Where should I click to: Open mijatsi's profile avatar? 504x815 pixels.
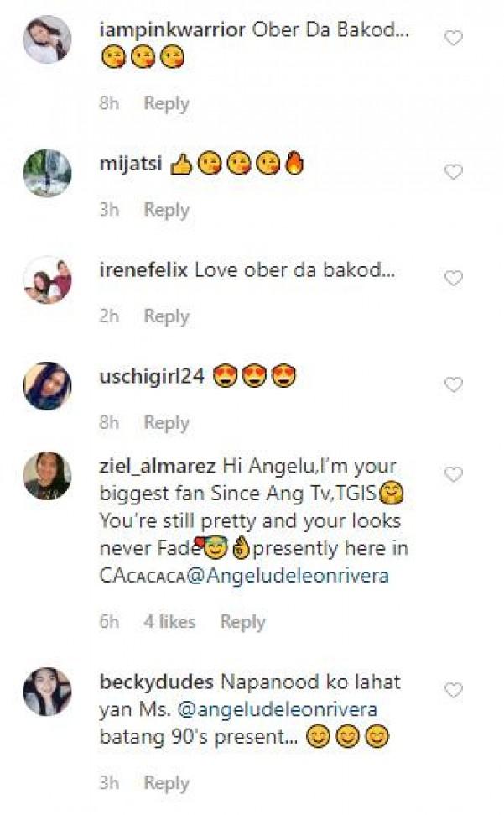tap(47, 173)
